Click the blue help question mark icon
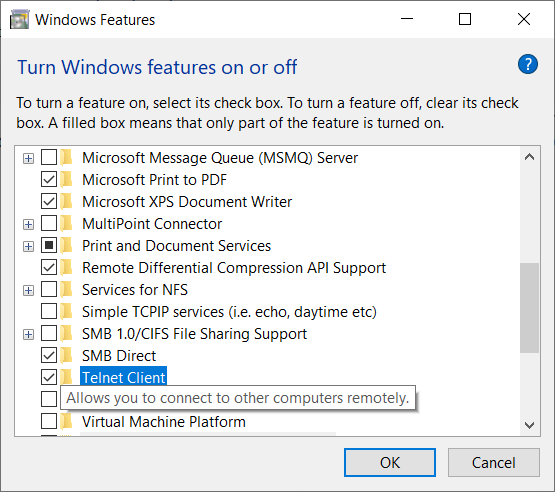The height and width of the screenshot is (492, 555). point(528,64)
